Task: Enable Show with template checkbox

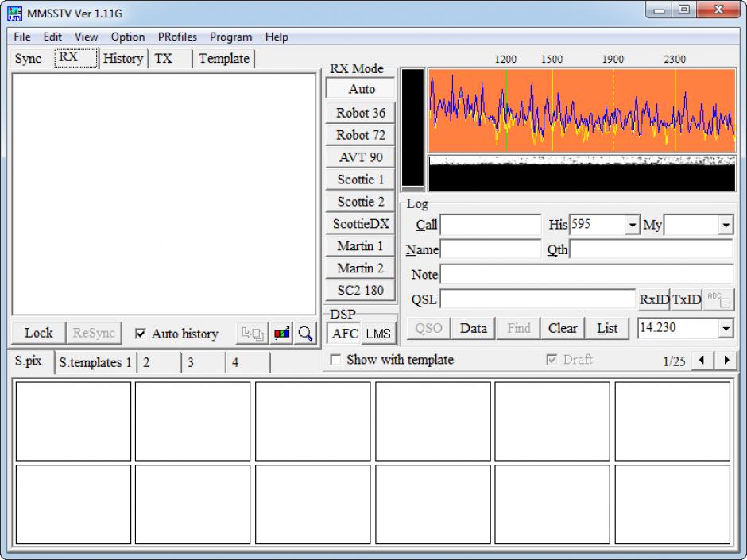Action: 335,360
